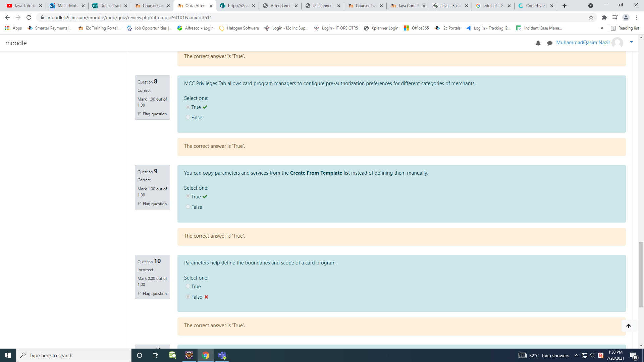Click the browser back arrow
The image size is (644, 362).
coord(7,17)
